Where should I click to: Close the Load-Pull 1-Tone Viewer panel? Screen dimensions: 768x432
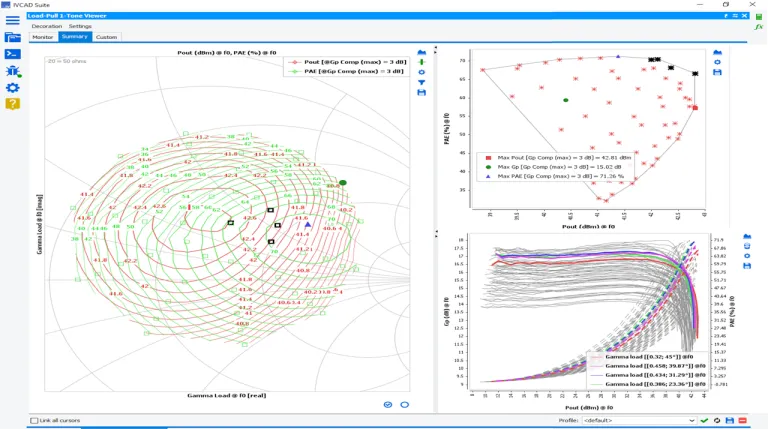click(x=744, y=16)
